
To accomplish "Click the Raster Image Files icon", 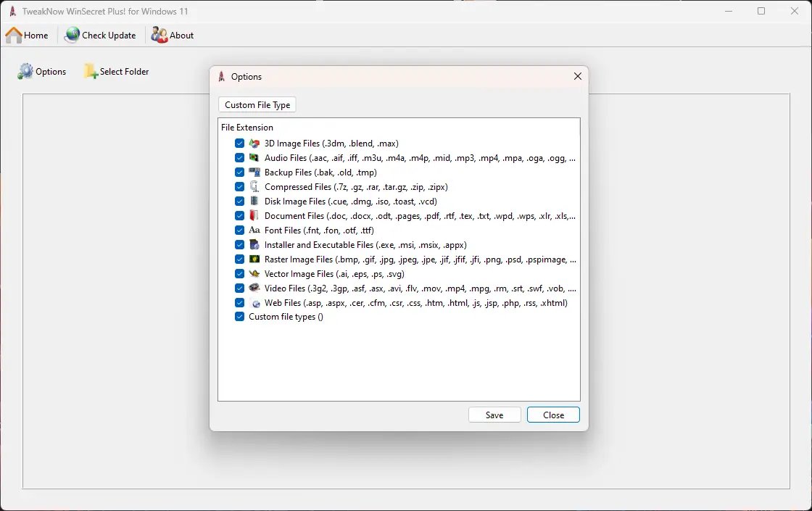I will click(x=254, y=259).
